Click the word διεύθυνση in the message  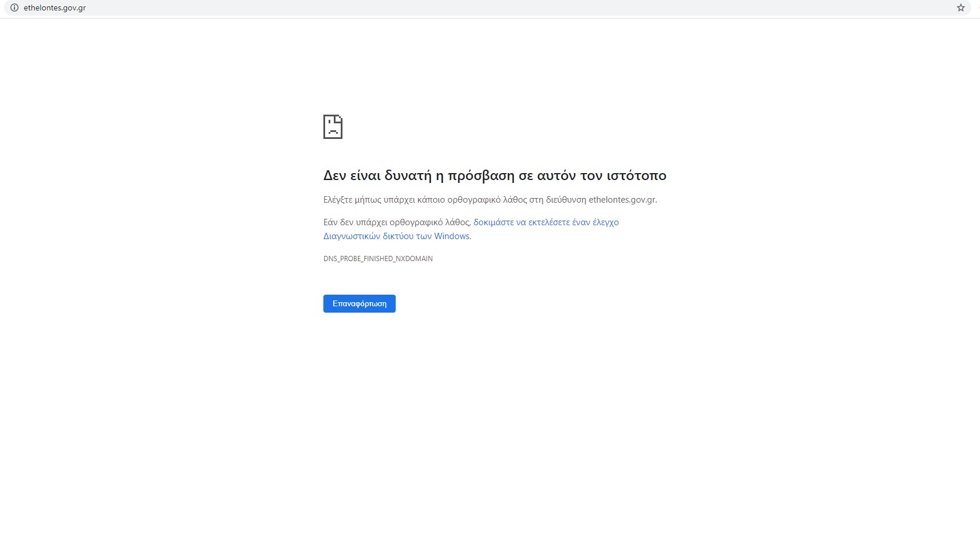(566, 200)
